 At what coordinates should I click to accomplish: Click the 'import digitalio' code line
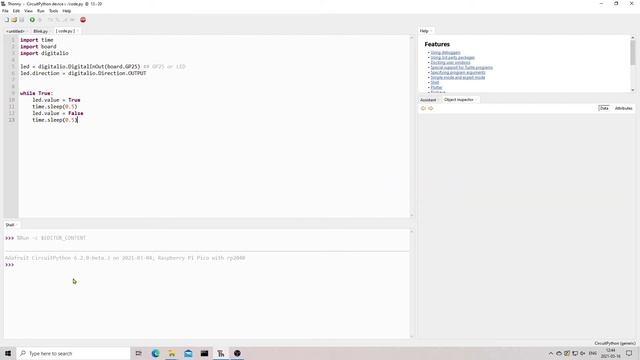pyautogui.click(x=44, y=53)
